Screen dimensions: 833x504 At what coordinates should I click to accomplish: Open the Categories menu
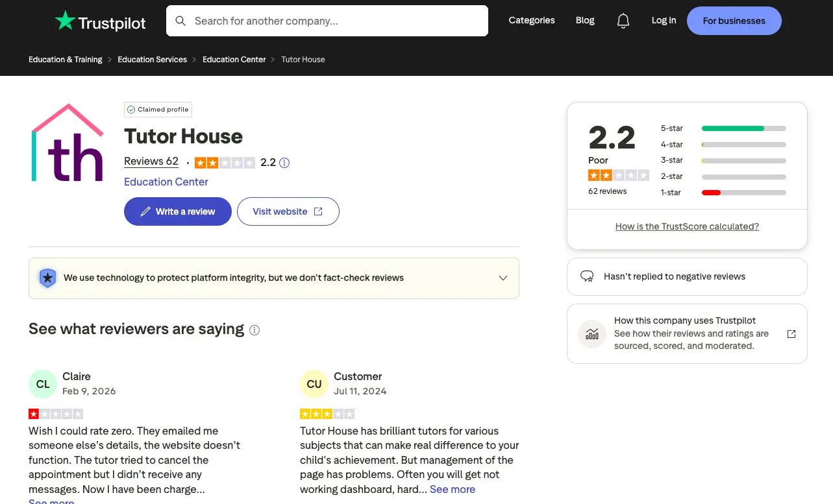pyautogui.click(x=531, y=20)
